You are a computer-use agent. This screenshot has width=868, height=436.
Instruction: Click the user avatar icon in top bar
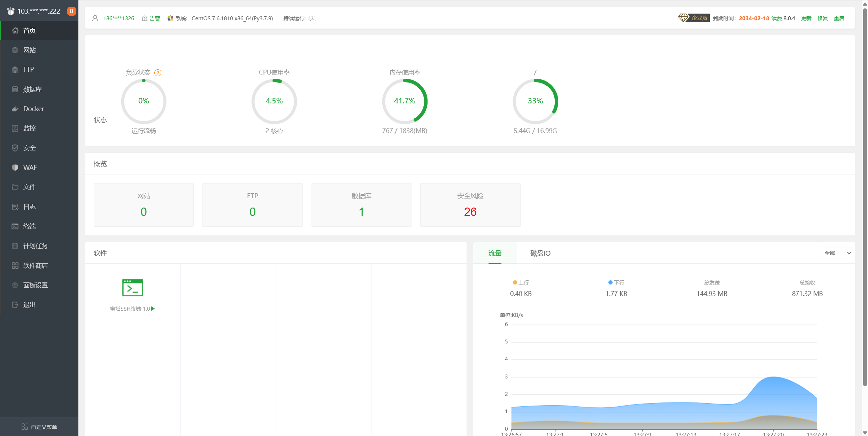[95, 18]
